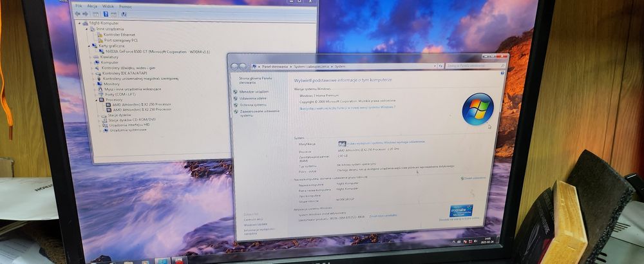
Task: Click the shield icon beside Menedżer urządzeń
Action: tap(235, 92)
